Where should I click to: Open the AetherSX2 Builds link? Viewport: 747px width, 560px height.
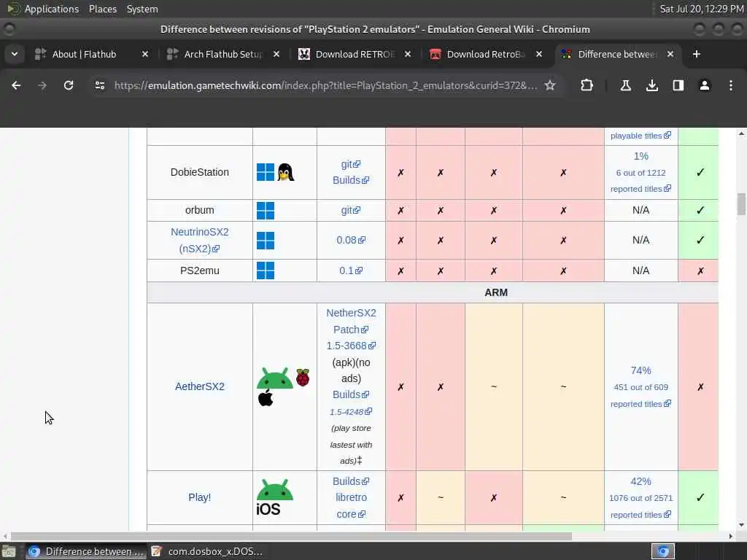point(351,394)
